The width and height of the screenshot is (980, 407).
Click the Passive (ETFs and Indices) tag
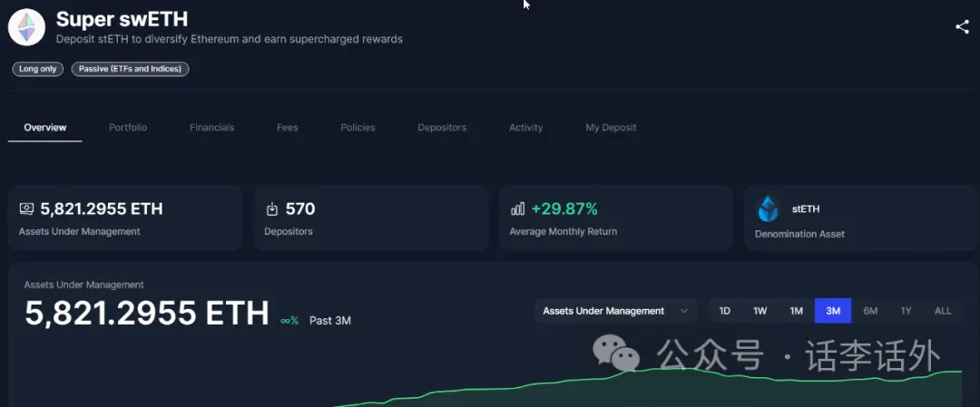click(130, 69)
